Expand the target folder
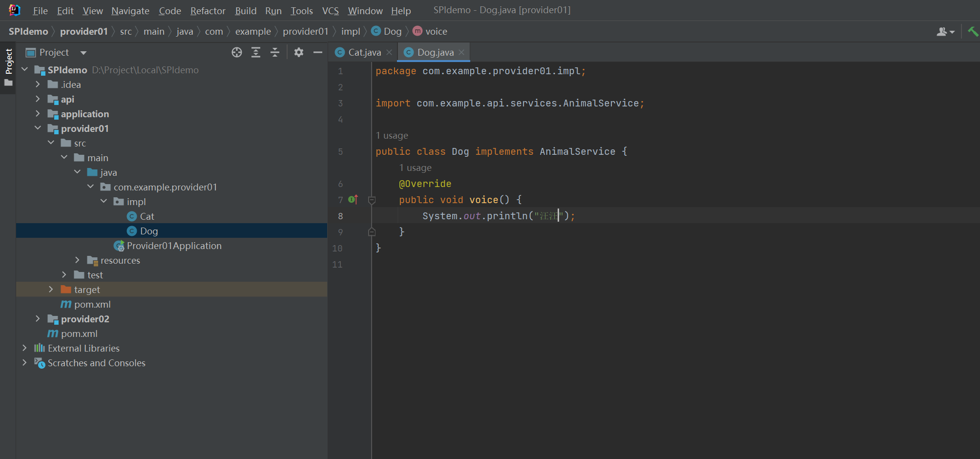This screenshot has height=459, width=980. (51, 289)
